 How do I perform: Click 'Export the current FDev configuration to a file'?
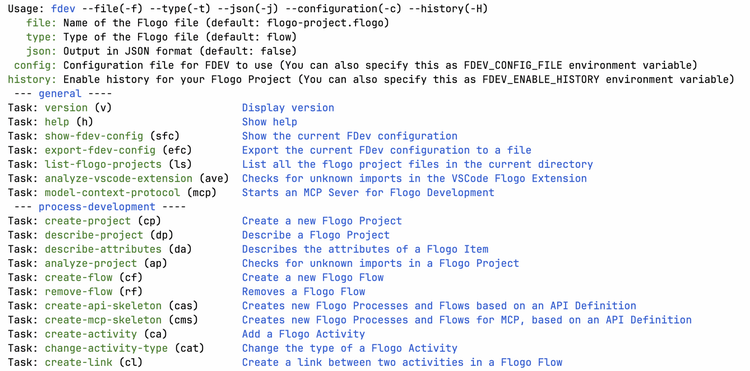tap(386, 150)
